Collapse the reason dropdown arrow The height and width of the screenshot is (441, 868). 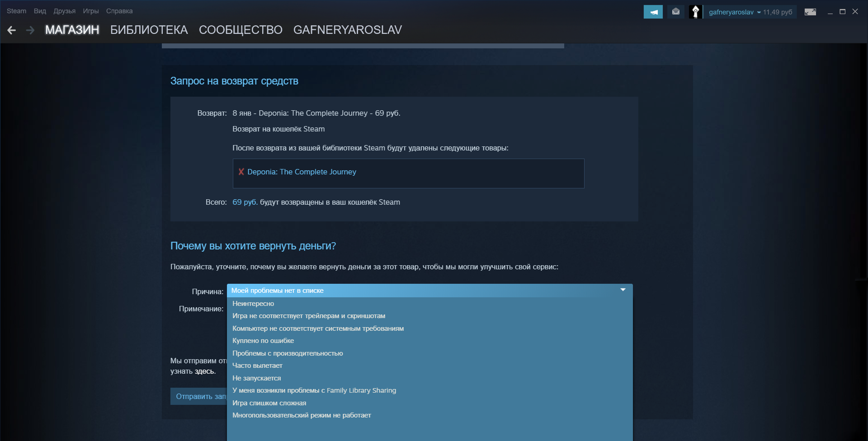[x=623, y=290]
